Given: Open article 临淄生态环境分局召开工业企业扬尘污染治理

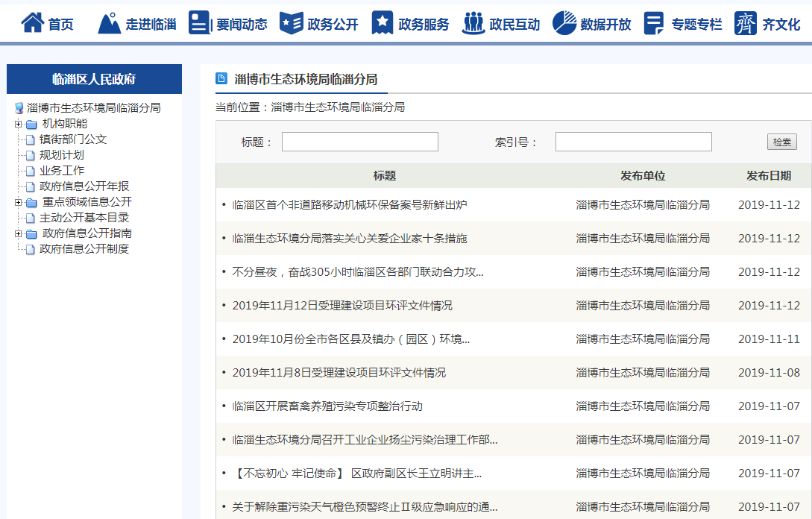Looking at the screenshot, I should 365,440.
